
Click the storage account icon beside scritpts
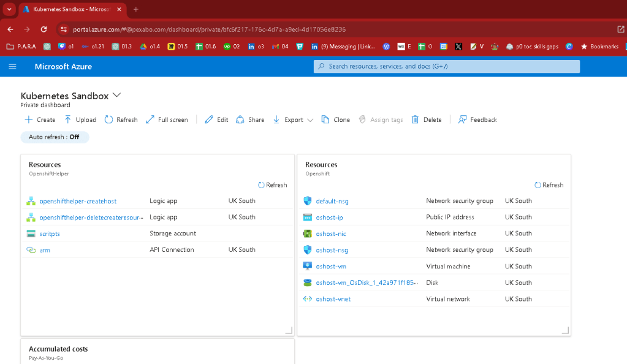31,233
